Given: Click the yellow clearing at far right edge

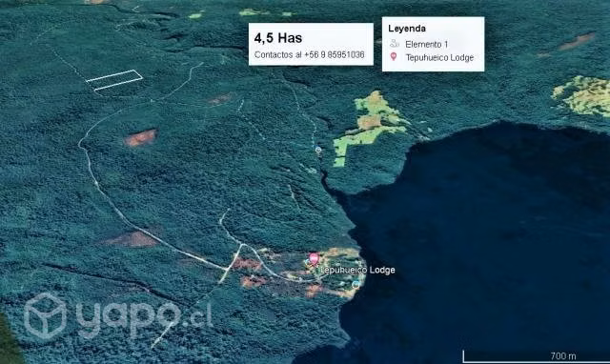Looking at the screenshot, I should (582, 95).
